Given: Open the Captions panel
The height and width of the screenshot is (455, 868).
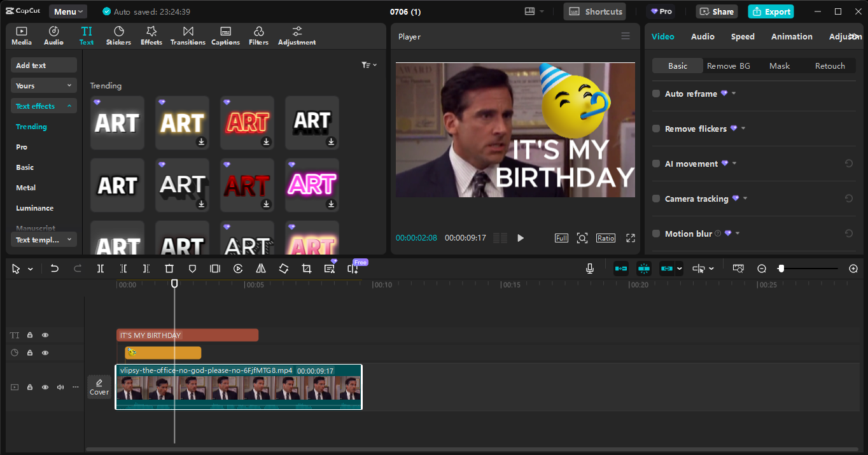Looking at the screenshot, I should 225,35.
